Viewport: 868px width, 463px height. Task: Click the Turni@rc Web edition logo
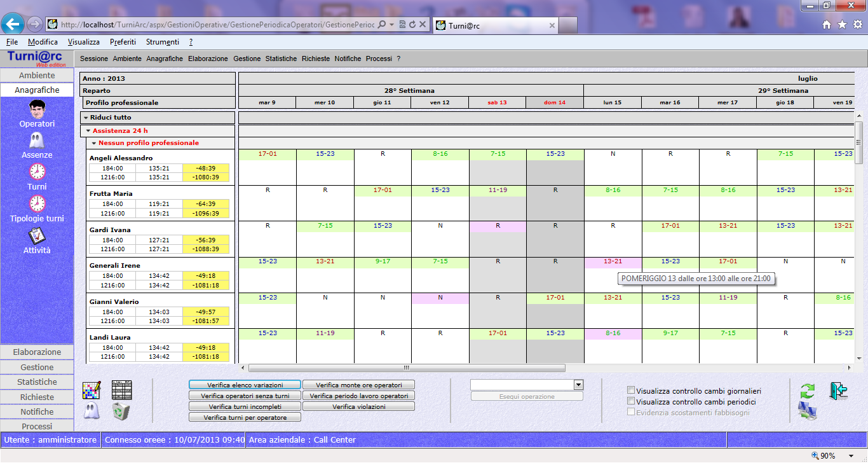[36, 59]
